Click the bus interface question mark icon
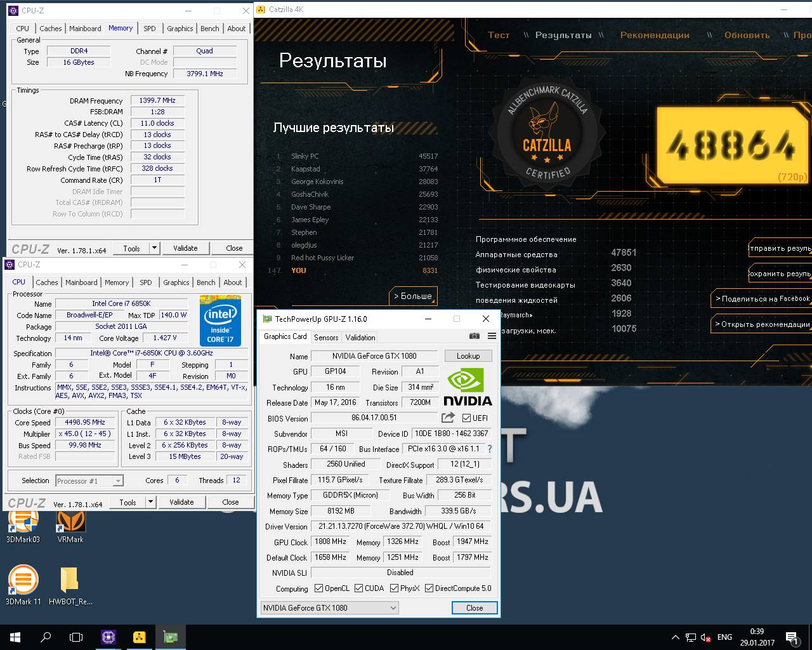Screen dimensions: 812x650 tap(489, 449)
